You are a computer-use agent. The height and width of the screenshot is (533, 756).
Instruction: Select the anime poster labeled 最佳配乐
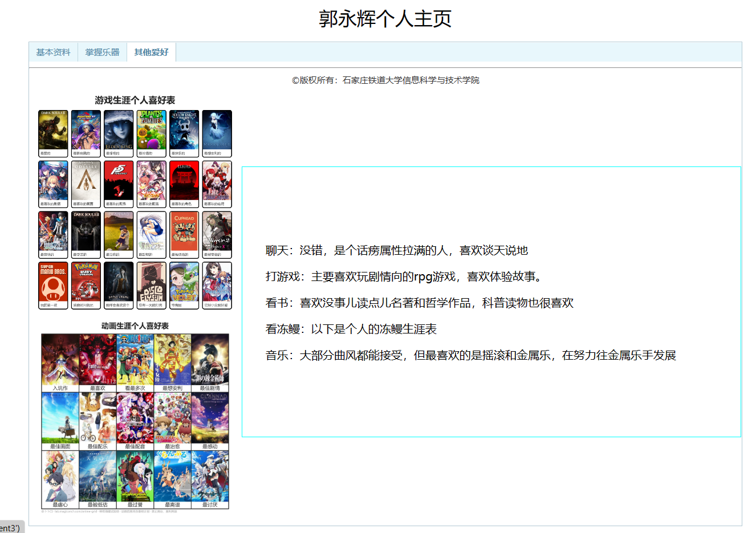click(x=97, y=418)
